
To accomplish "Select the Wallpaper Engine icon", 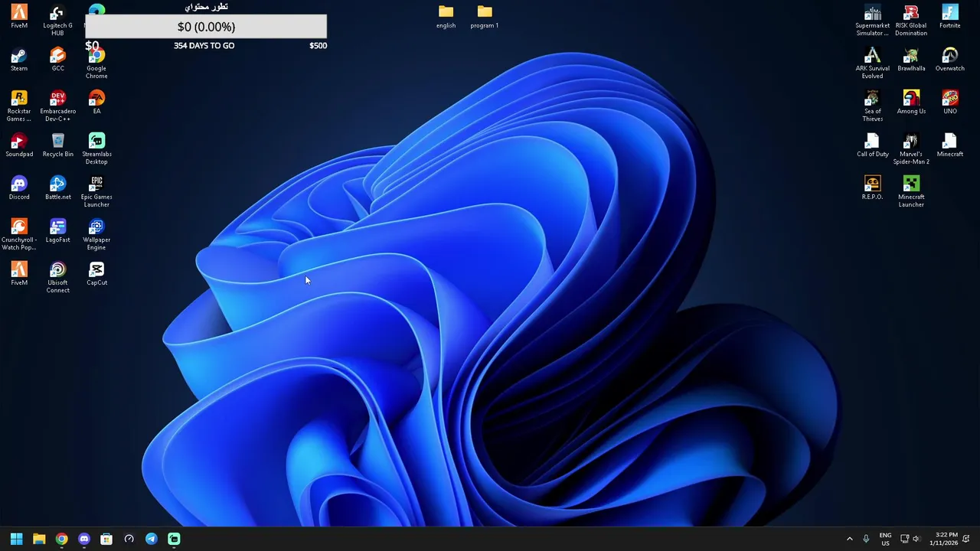I will (x=96, y=235).
